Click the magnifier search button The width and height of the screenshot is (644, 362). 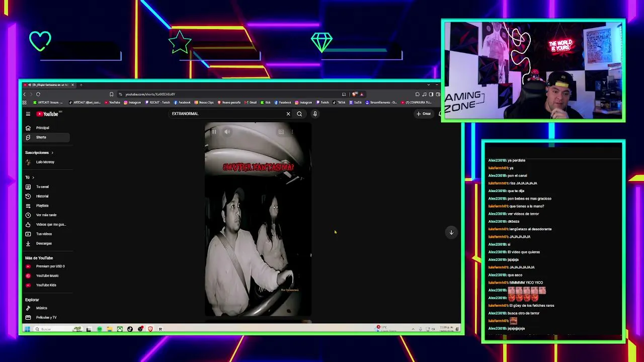[x=299, y=114]
